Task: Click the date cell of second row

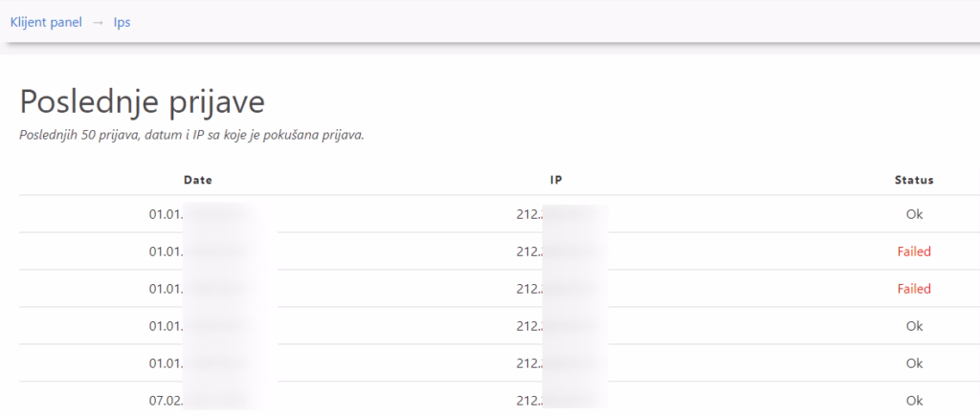Action: point(197,251)
